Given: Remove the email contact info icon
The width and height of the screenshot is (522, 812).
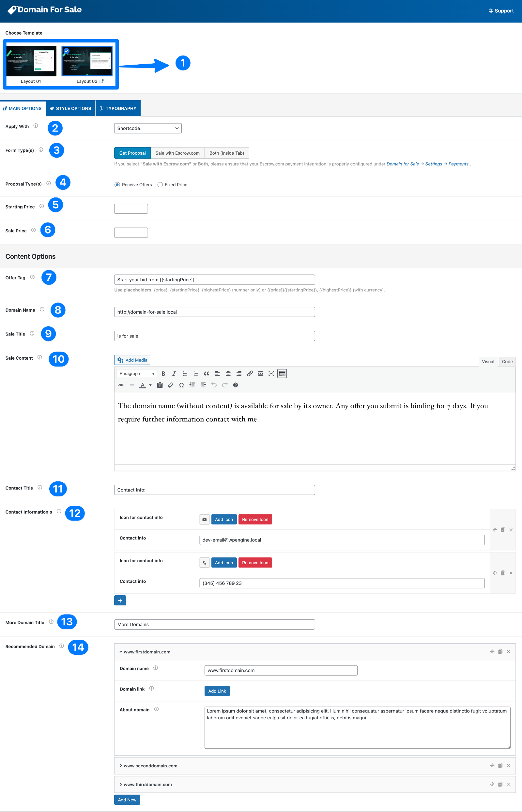Looking at the screenshot, I should tap(255, 519).
